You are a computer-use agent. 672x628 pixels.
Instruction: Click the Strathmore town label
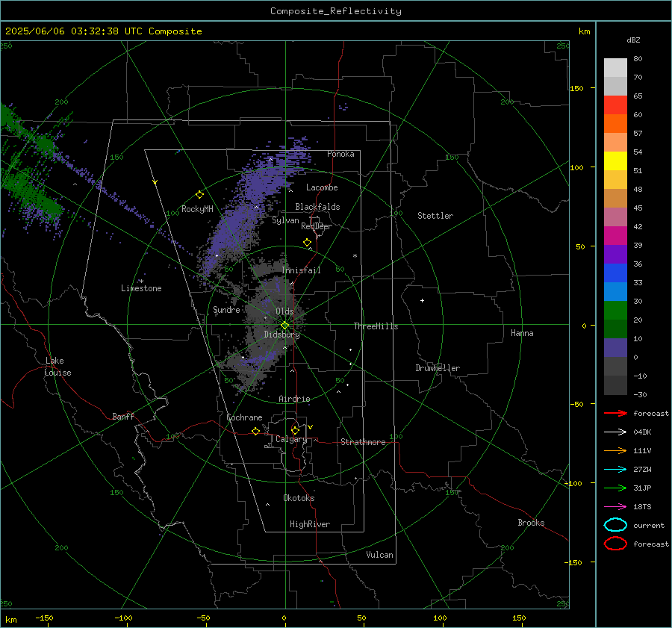click(363, 442)
